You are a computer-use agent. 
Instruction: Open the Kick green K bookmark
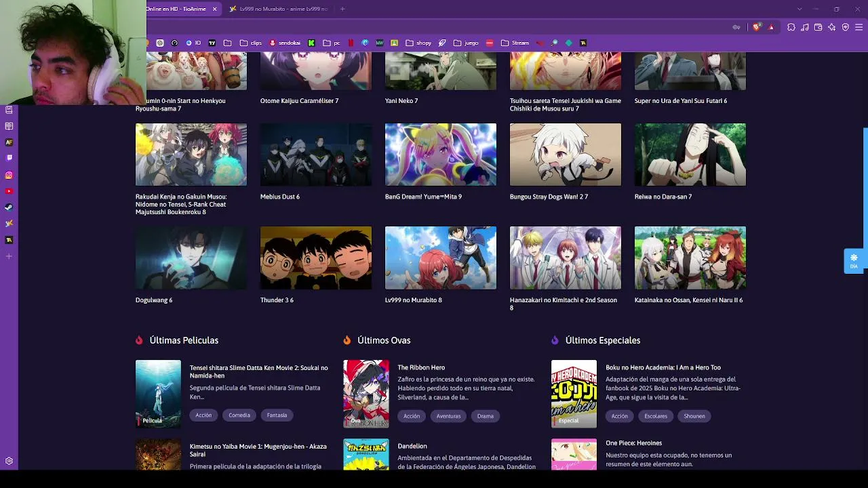click(x=311, y=43)
